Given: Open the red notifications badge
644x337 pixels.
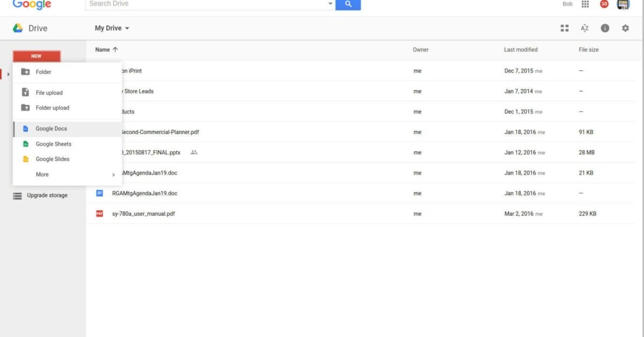Looking at the screenshot, I should coord(604,4).
